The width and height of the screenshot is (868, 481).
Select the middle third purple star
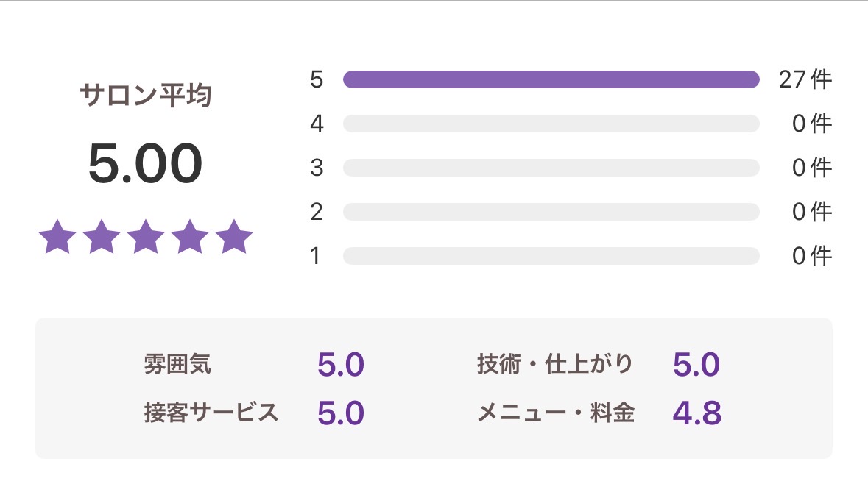coord(146,238)
